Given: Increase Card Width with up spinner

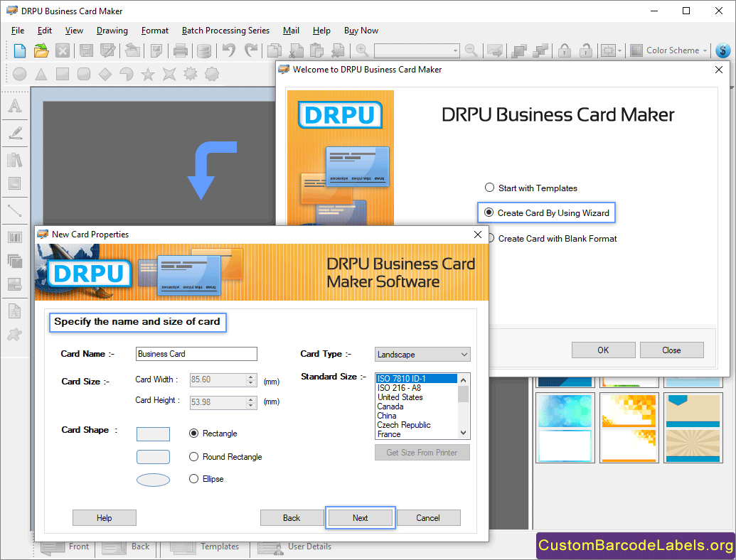Looking at the screenshot, I should (x=251, y=377).
